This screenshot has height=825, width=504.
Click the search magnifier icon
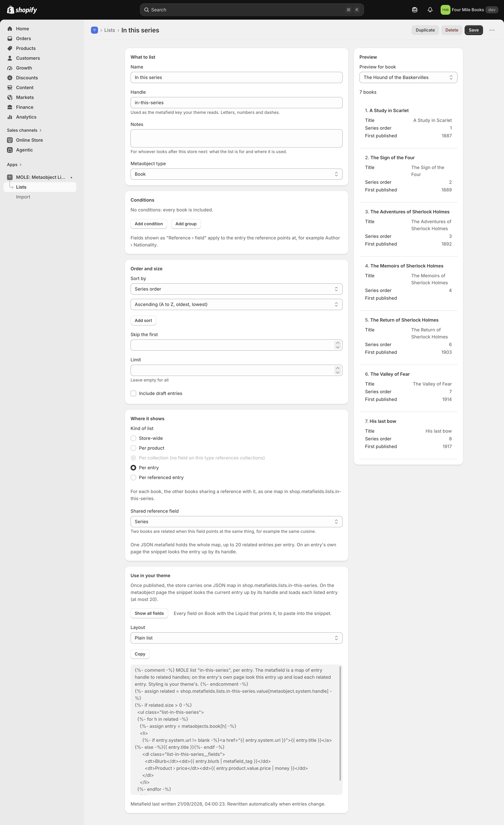coord(146,10)
